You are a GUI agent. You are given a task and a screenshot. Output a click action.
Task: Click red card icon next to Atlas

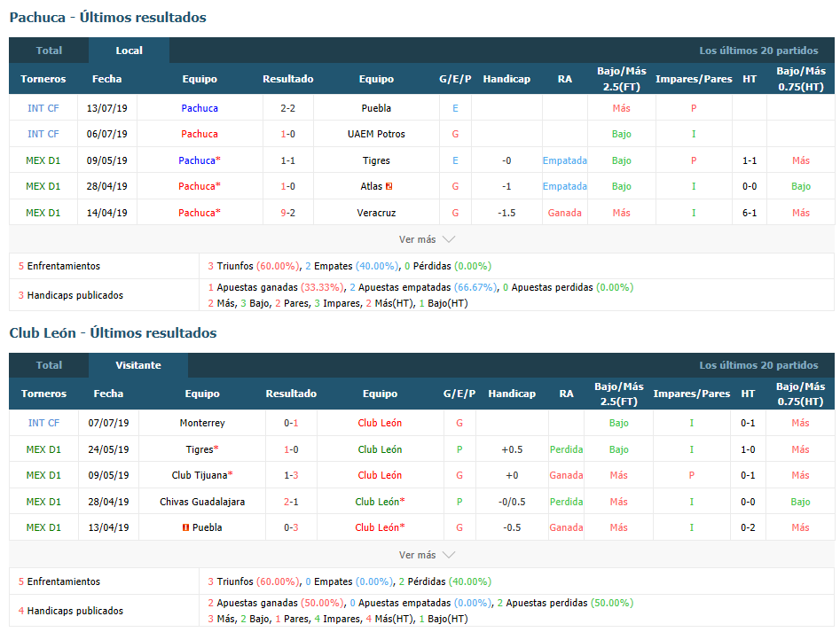tap(389, 186)
